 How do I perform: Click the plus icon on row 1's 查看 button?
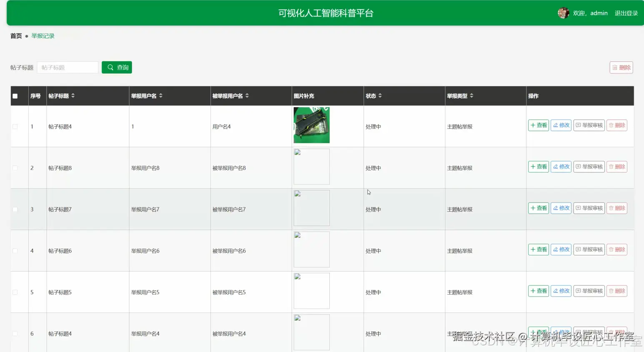click(x=533, y=125)
